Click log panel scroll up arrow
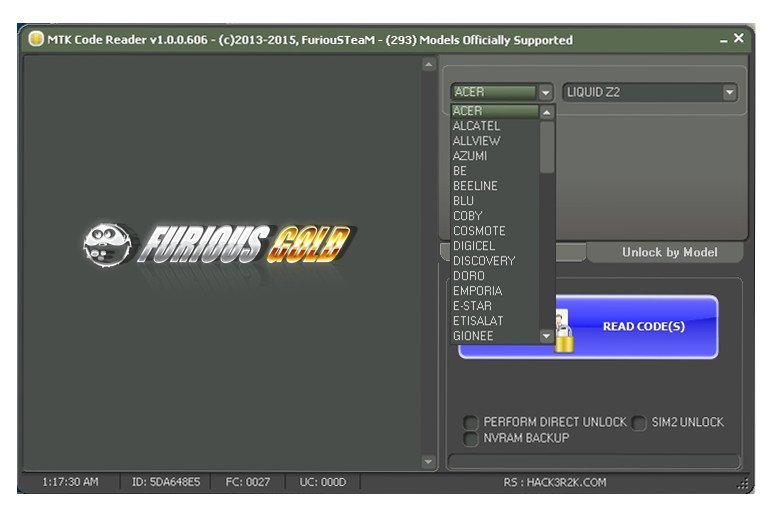 pos(429,64)
